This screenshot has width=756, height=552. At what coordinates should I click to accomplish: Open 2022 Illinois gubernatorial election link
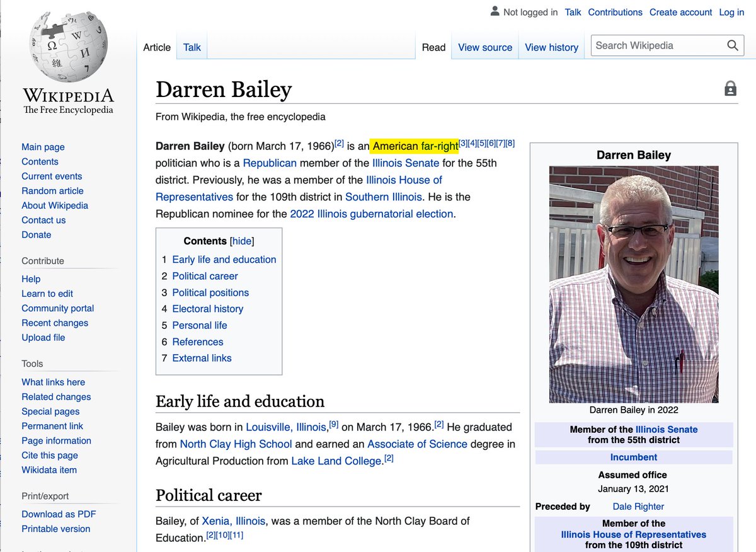372,214
